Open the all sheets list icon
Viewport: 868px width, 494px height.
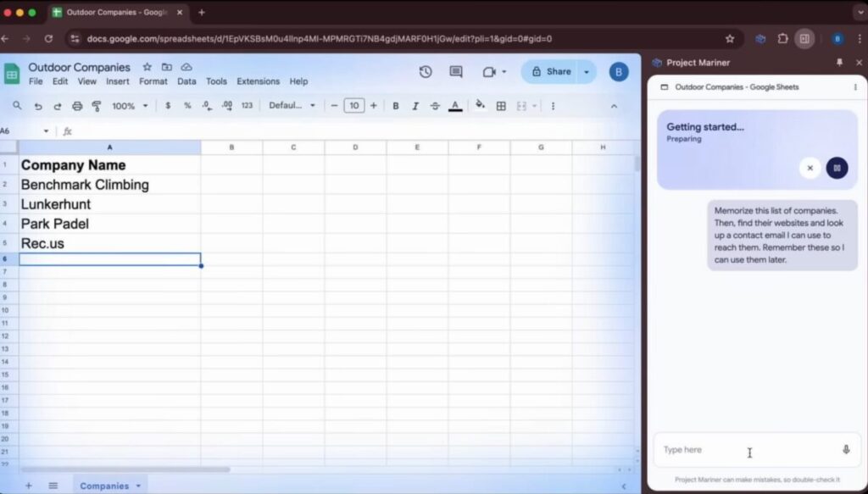click(x=53, y=486)
